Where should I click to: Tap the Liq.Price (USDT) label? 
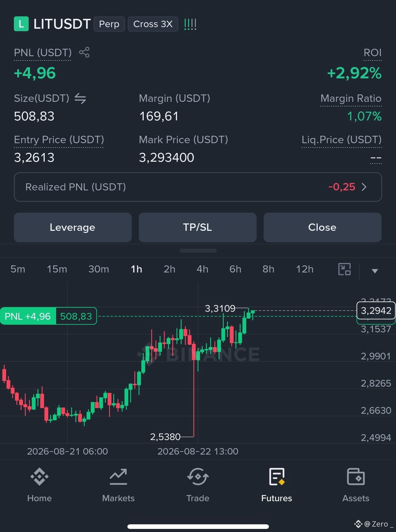point(342,140)
